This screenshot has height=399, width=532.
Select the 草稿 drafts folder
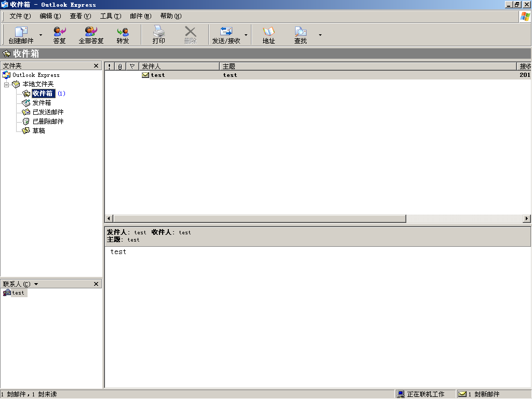click(x=38, y=130)
